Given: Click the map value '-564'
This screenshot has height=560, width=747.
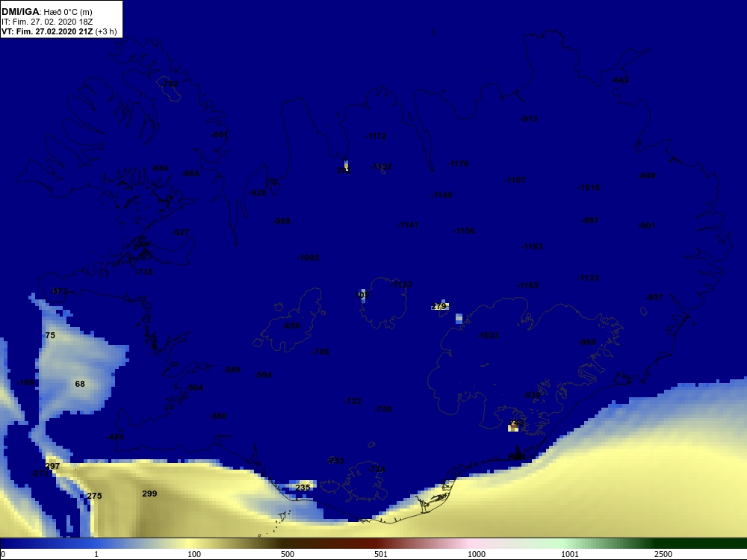Looking at the screenshot, I should (x=194, y=388).
